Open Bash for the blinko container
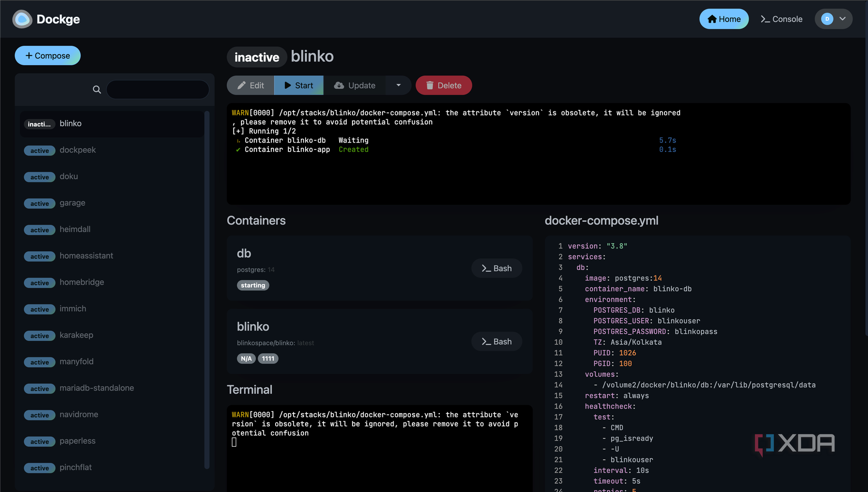The height and width of the screenshot is (492, 868). coord(497,342)
